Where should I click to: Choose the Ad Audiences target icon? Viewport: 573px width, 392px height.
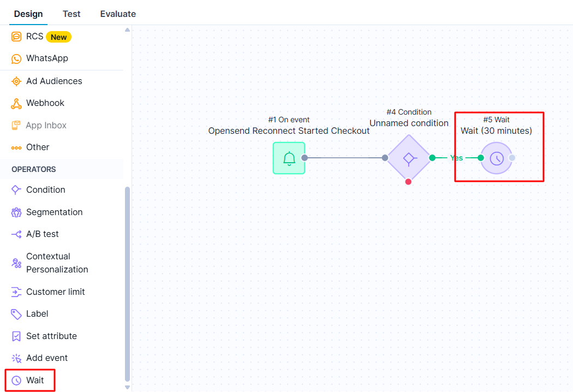click(x=16, y=81)
